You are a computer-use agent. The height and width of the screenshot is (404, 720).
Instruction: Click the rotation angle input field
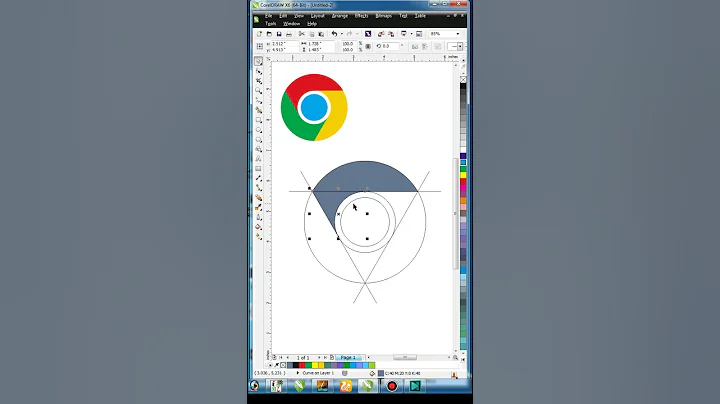tap(390, 46)
